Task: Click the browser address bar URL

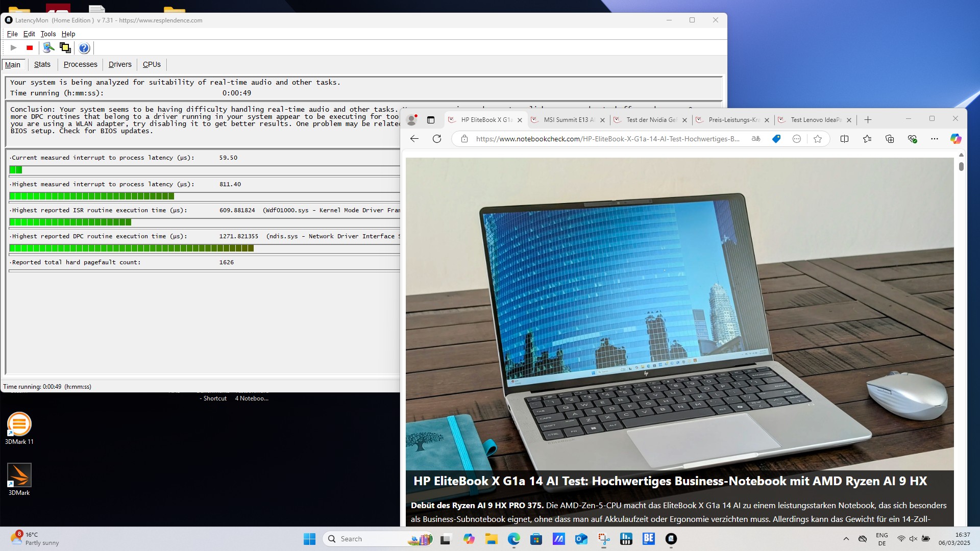Action: 607,139
